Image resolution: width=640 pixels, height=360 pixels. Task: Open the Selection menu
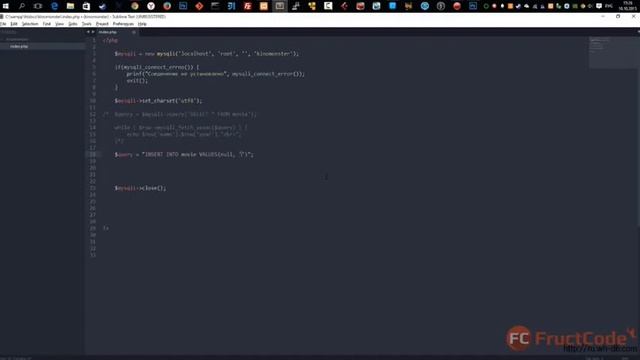pyautogui.click(x=30, y=24)
